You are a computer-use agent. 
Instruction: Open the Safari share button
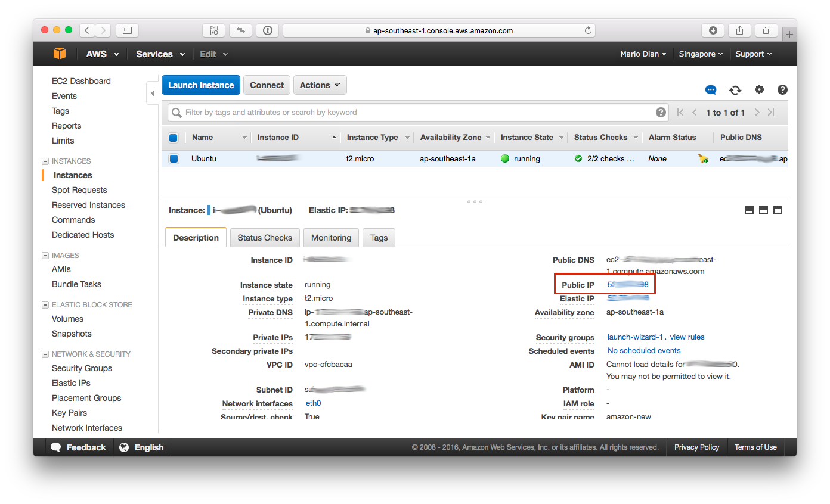pos(740,30)
